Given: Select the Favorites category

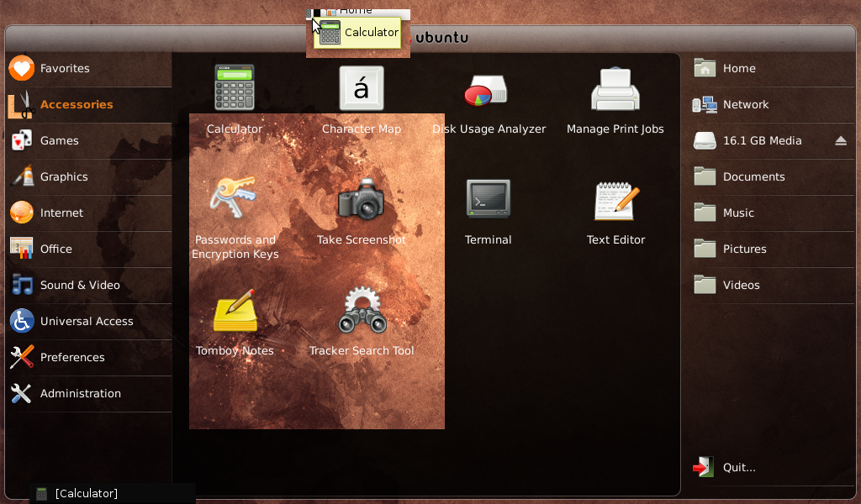Looking at the screenshot, I should [x=65, y=68].
